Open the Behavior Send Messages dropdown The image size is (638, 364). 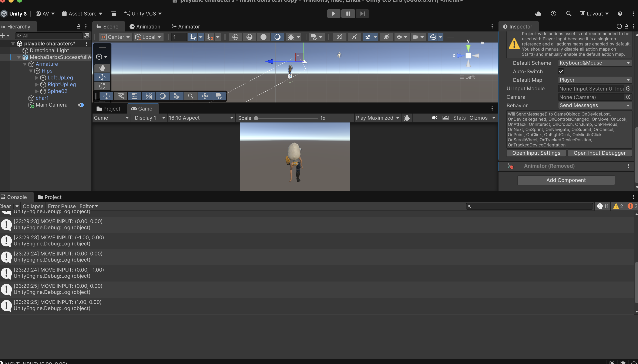click(x=594, y=105)
